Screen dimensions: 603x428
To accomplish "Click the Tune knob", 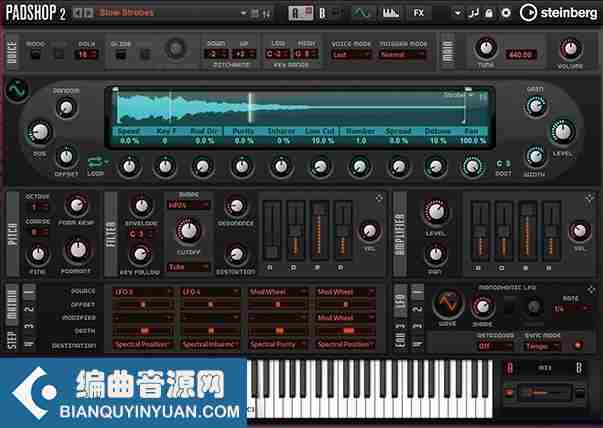I will (486, 48).
